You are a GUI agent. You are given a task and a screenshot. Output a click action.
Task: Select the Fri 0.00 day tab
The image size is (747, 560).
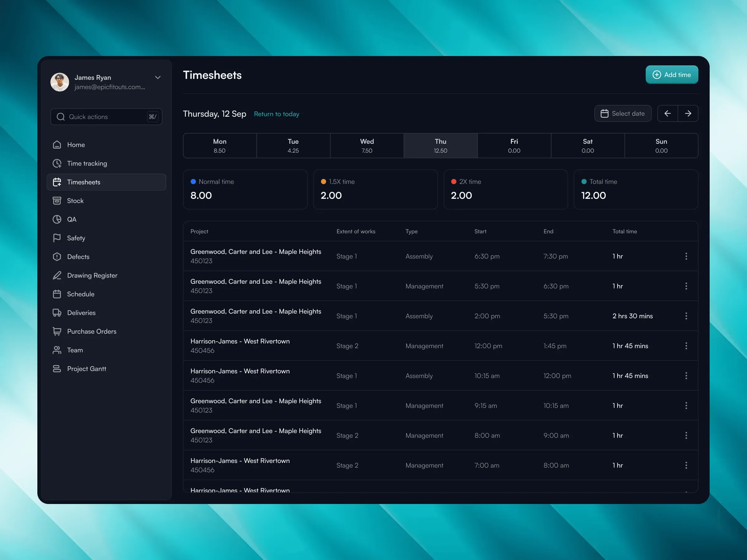[514, 146]
